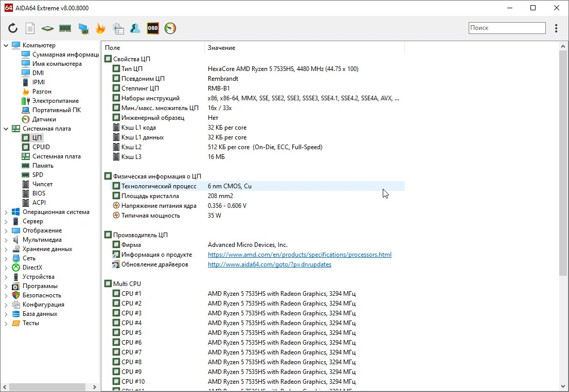Viewport: 569px width, 392px height.
Task: Click the Конфигурация gear icon
Action: (15, 305)
